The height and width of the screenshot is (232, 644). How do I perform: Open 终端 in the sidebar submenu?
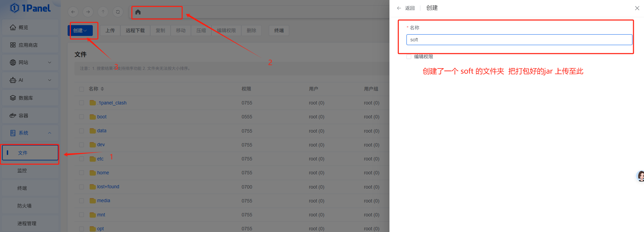(30, 188)
